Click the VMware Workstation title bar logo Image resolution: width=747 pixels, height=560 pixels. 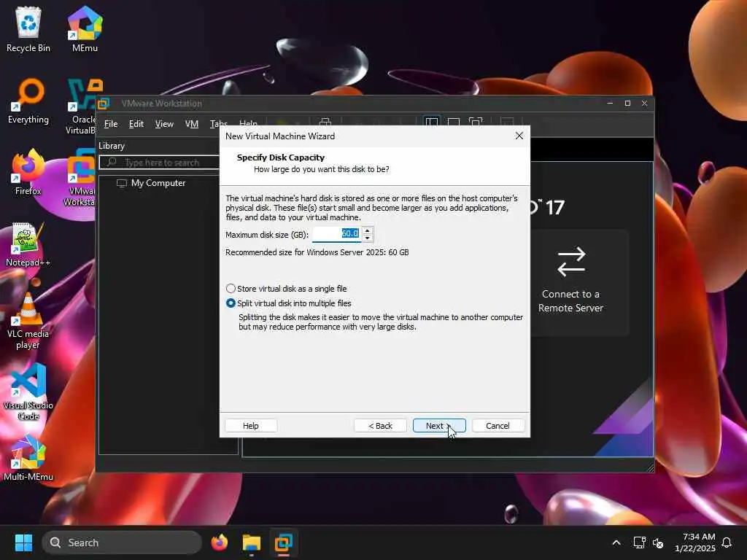104,104
